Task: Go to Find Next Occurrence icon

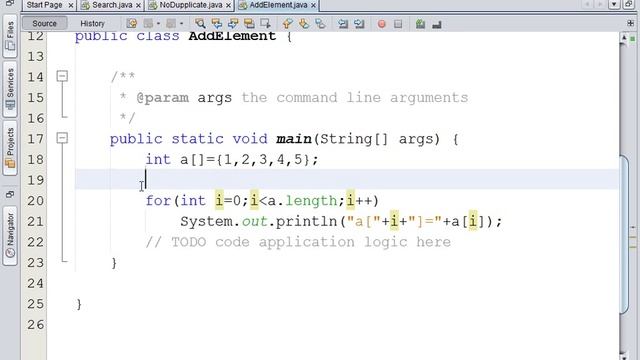Action: (233, 24)
